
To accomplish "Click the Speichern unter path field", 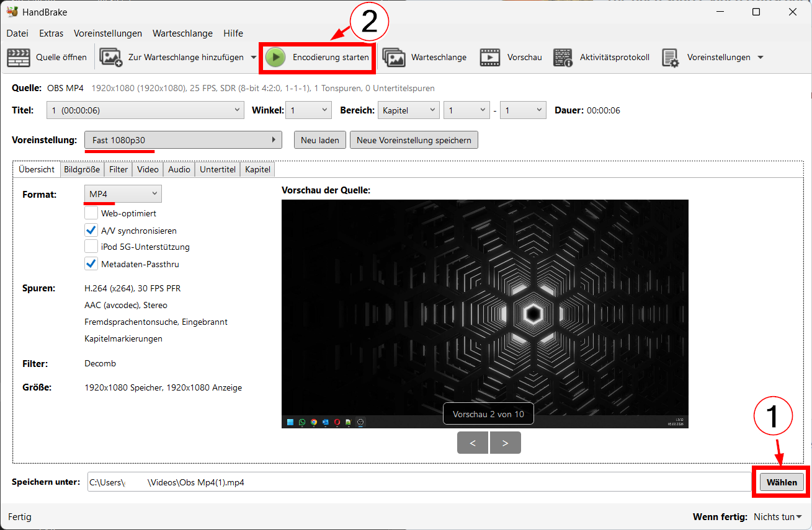I will pos(419,482).
